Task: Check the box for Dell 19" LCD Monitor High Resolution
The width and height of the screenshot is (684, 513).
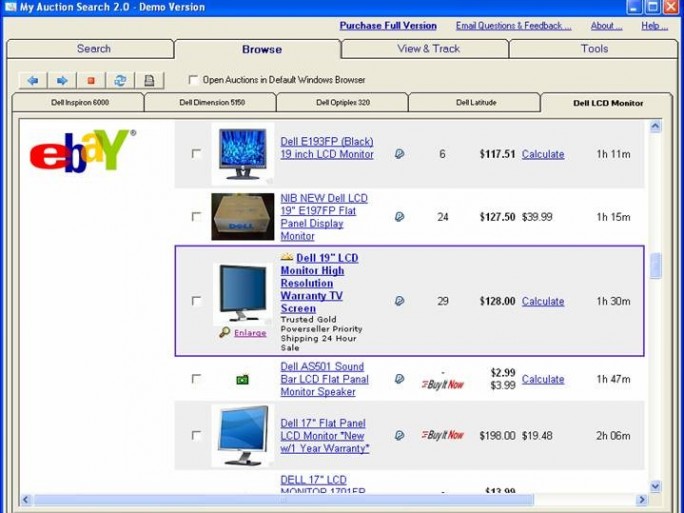Action: click(x=196, y=301)
